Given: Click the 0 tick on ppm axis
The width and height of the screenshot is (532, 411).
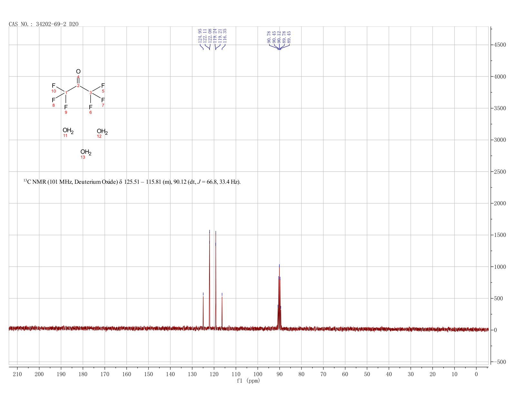Looking at the screenshot, I should (476, 374).
